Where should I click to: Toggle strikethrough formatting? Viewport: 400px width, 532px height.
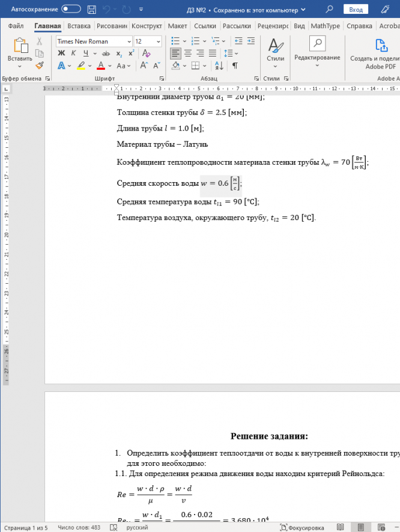pyautogui.click(x=106, y=54)
